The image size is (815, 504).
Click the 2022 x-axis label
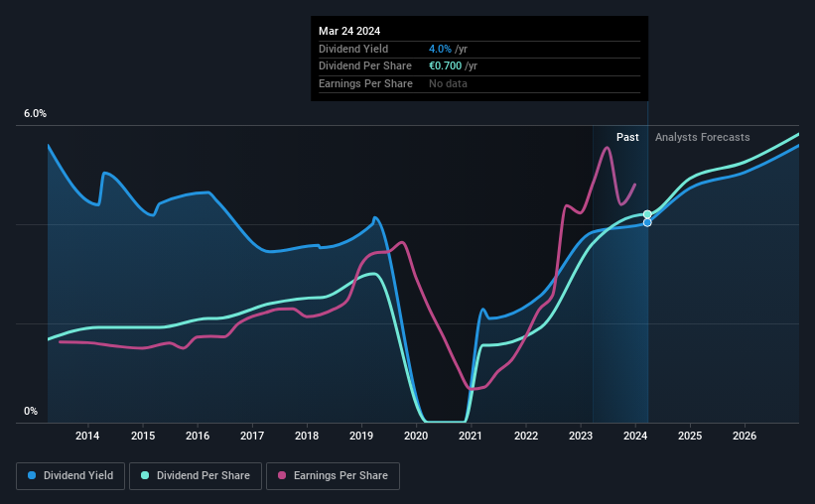(526, 436)
